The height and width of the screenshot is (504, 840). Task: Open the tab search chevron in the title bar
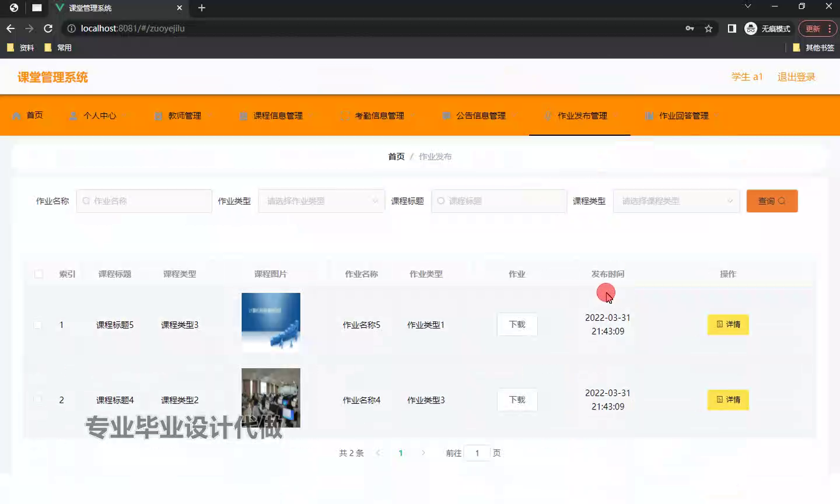748,6
